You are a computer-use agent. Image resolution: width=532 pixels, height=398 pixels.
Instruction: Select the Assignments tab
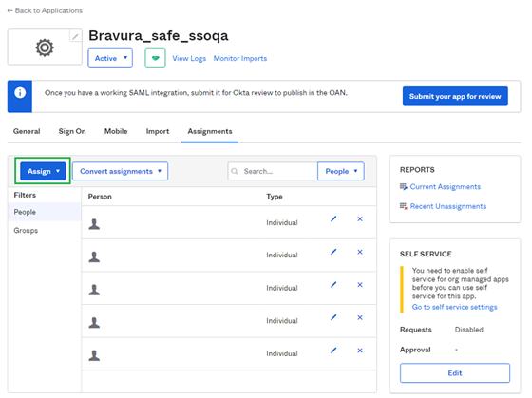210,131
